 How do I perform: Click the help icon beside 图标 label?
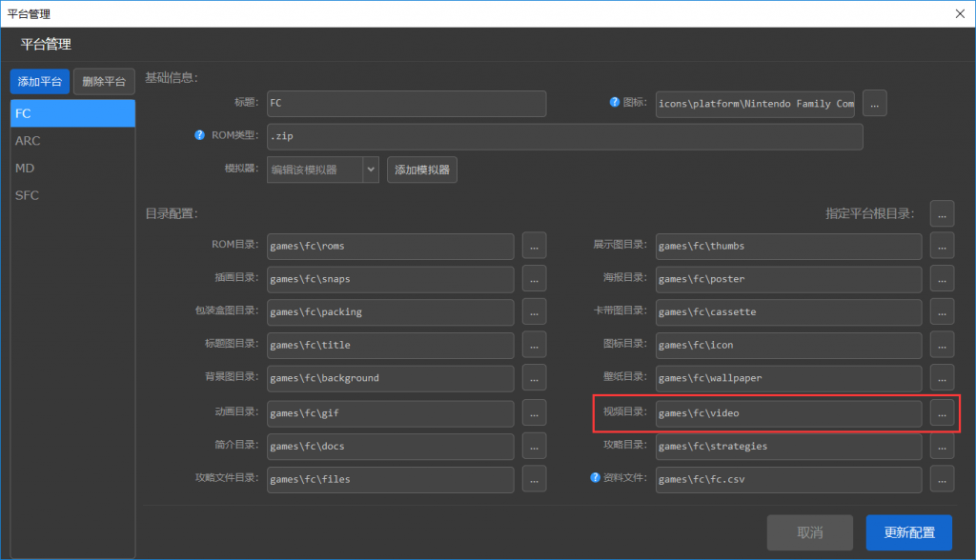[x=615, y=103]
